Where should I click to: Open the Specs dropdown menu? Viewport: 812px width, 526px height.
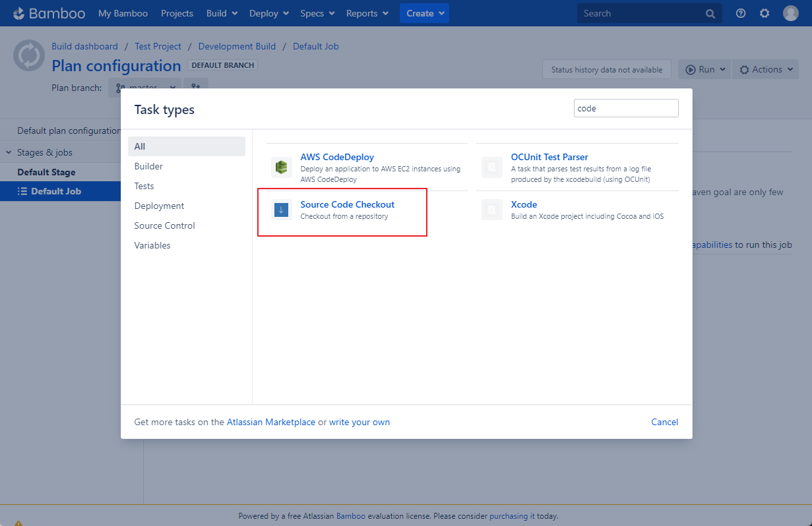coord(317,13)
